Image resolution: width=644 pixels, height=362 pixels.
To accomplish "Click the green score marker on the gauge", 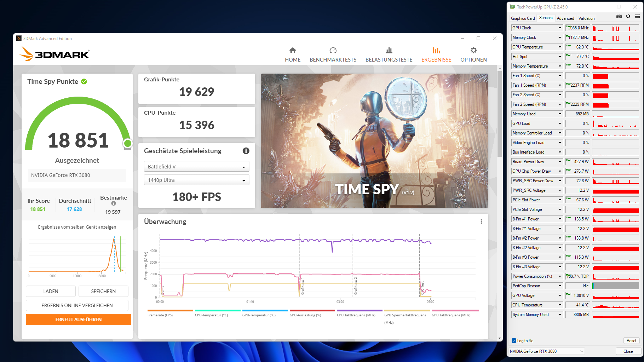I will (128, 143).
